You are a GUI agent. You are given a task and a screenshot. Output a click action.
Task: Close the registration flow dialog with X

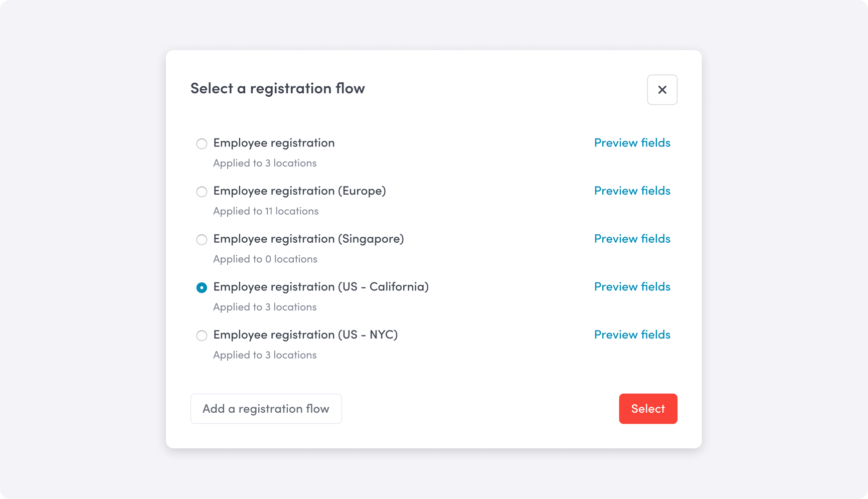[x=662, y=90]
